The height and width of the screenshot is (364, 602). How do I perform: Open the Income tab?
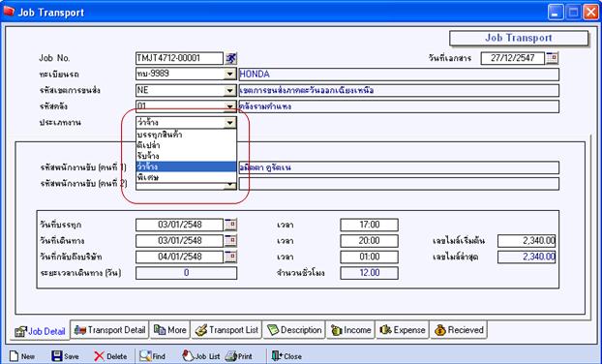click(x=350, y=330)
